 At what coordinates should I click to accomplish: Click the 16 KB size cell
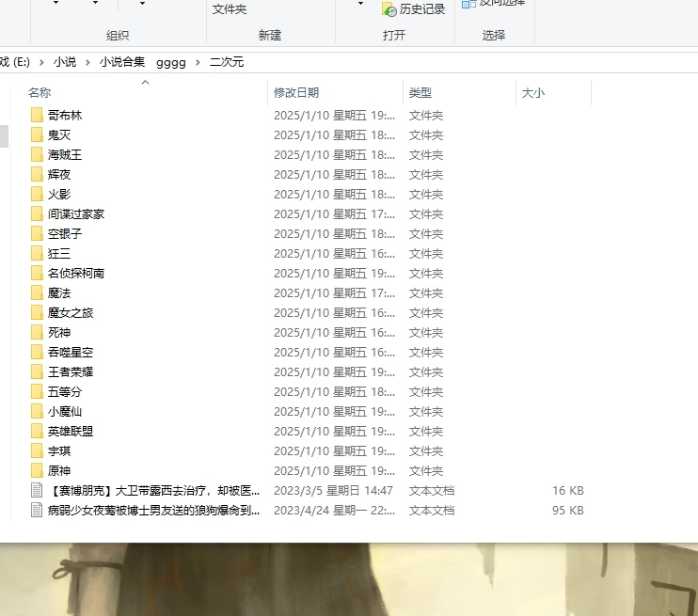point(568,491)
